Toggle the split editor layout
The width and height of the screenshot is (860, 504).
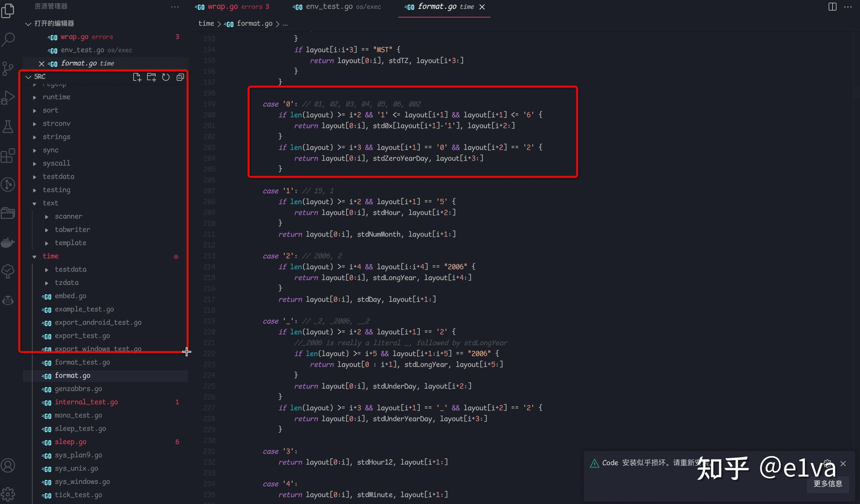[x=832, y=7]
